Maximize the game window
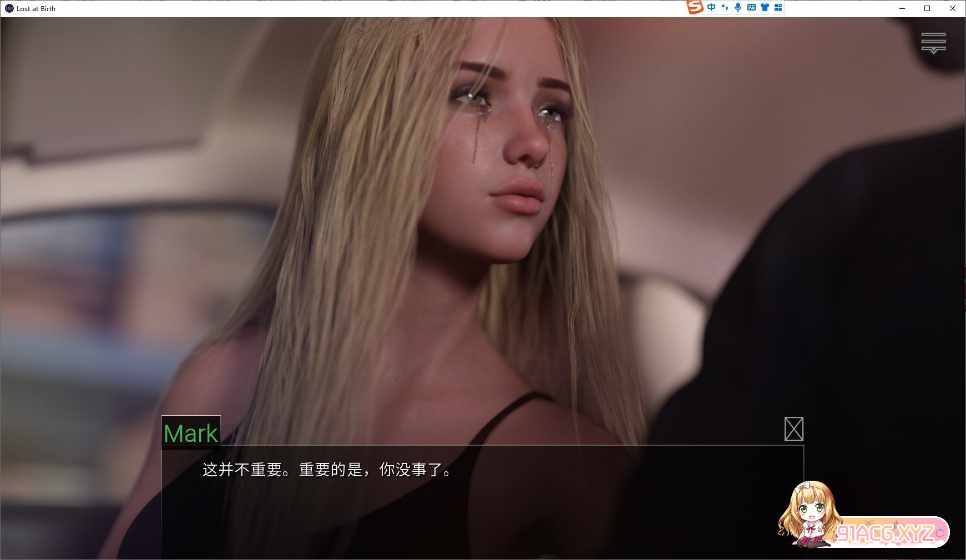The image size is (966, 560). [927, 8]
